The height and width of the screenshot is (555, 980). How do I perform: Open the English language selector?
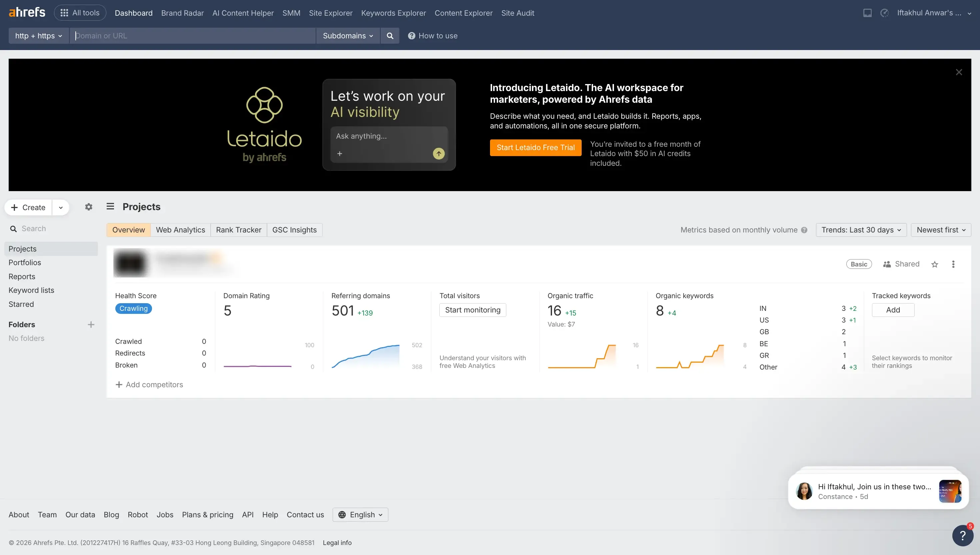[360, 515]
